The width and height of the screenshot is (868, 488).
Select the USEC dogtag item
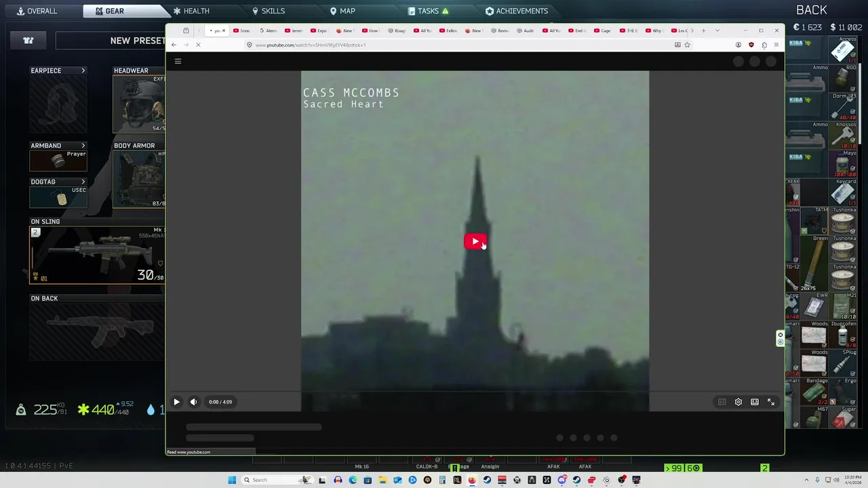pos(58,197)
